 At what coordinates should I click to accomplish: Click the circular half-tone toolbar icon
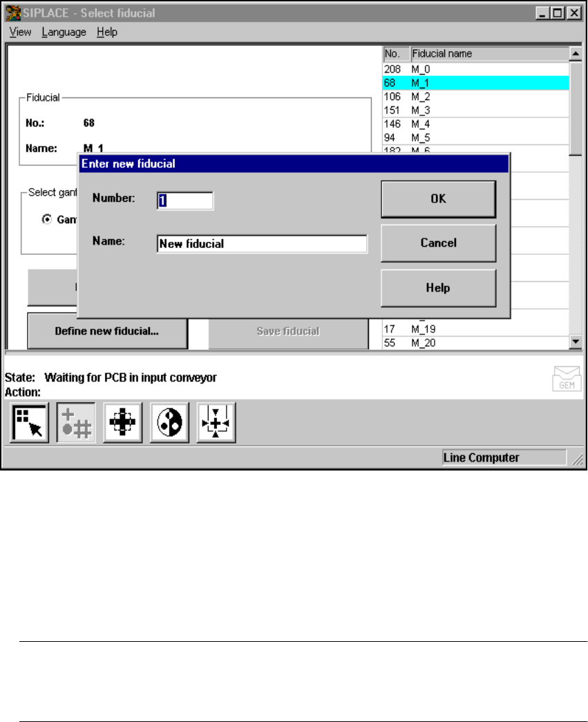pos(169,422)
